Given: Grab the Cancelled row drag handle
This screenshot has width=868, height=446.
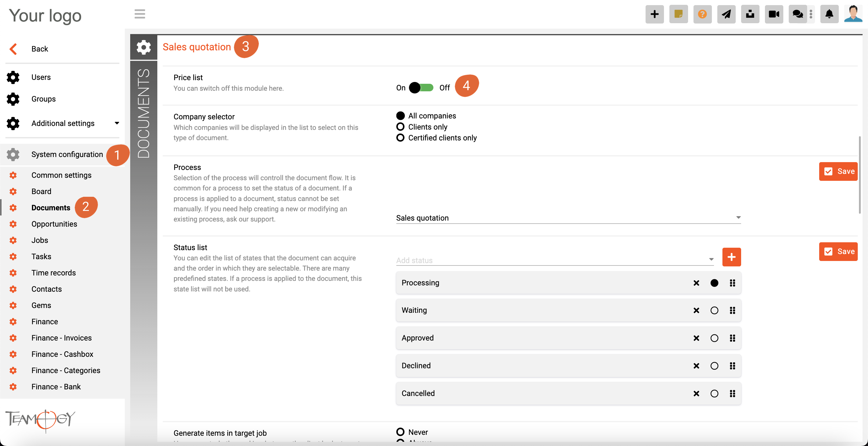Looking at the screenshot, I should tap(732, 394).
